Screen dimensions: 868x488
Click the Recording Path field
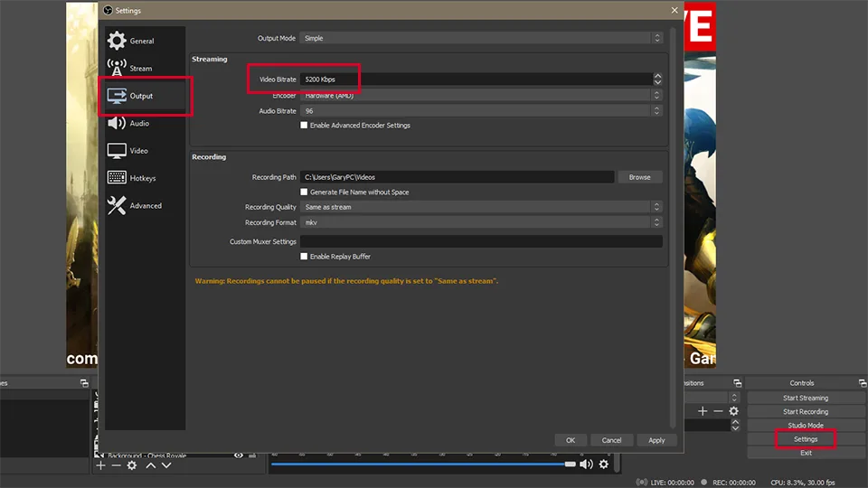pos(457,177)
